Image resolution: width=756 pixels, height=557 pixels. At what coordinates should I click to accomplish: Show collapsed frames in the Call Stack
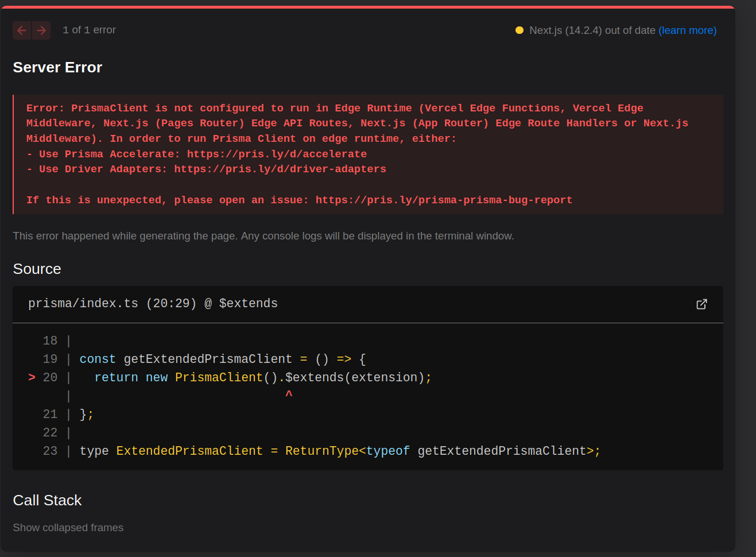tap(68, 527)
